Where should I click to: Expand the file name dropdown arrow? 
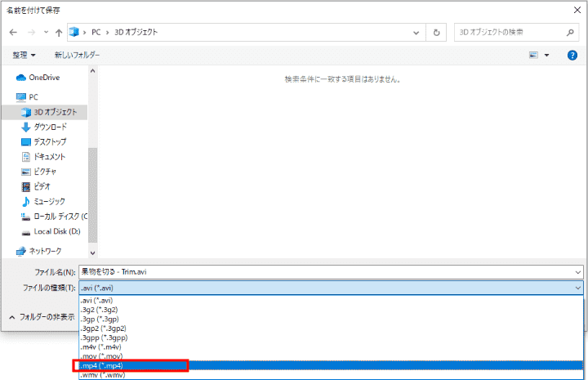coord(578,272)
